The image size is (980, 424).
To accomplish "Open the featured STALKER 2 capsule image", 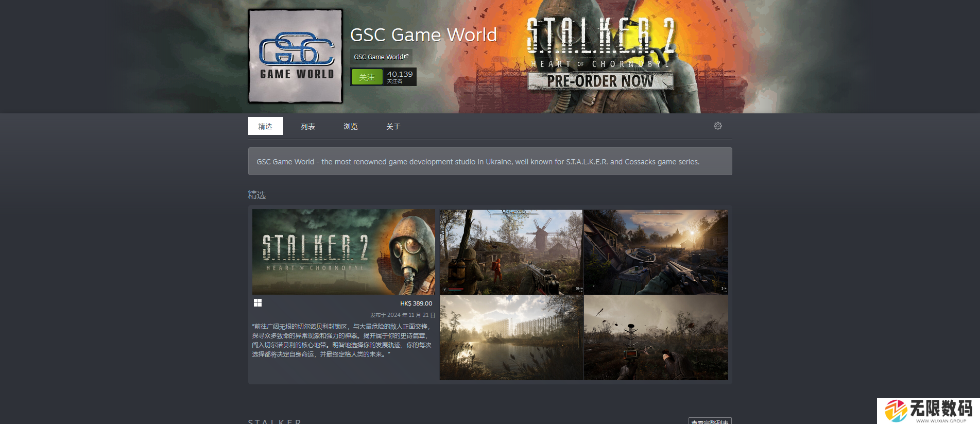I will [343, 252].
